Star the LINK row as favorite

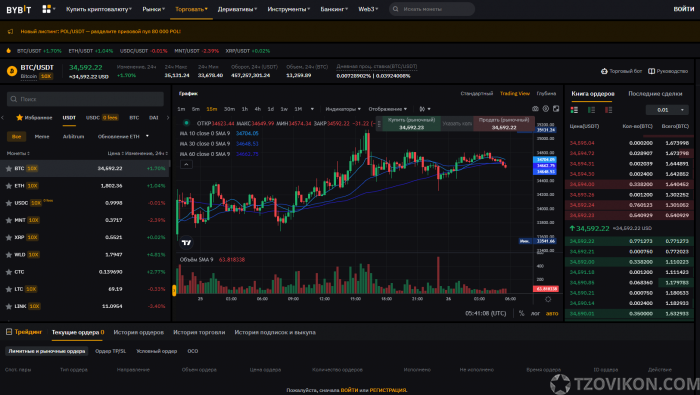tap(8, 306)
